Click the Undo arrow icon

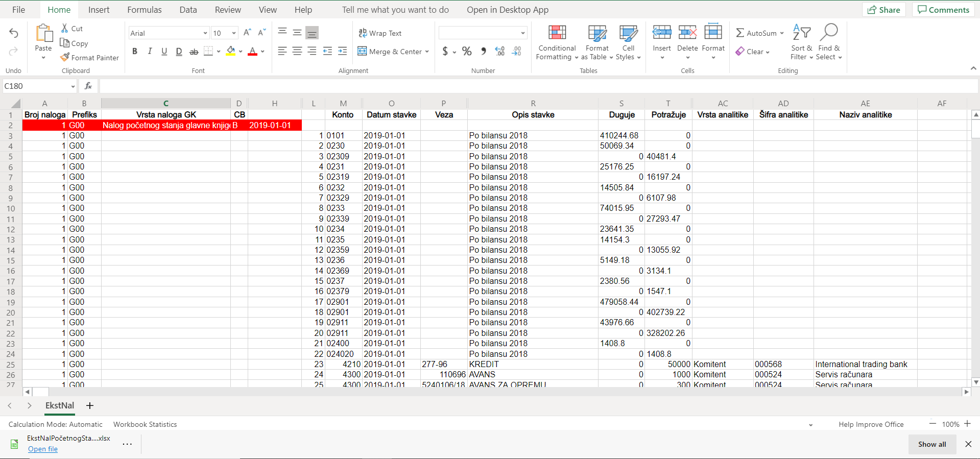click(x=14, y=33)
